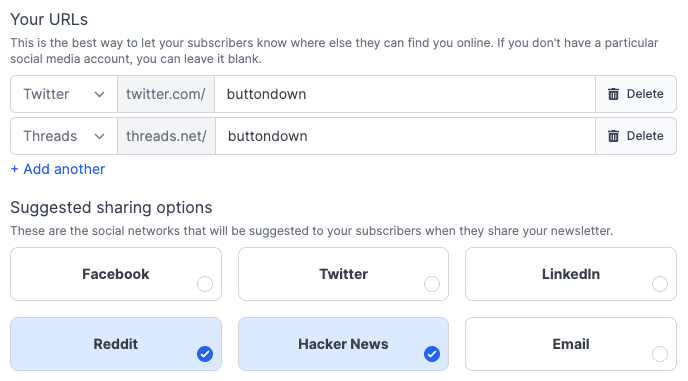Click the trash icon in the Threads row
Screen dimensions: 688x381
pos(613,136)
